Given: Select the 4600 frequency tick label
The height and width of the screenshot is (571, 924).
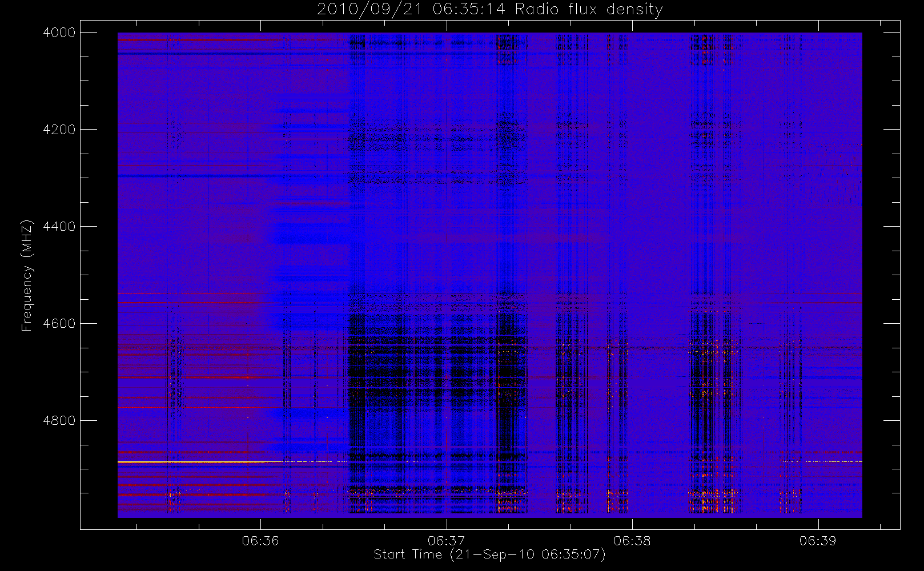Looking at the screenshot, I should (59, 324).
